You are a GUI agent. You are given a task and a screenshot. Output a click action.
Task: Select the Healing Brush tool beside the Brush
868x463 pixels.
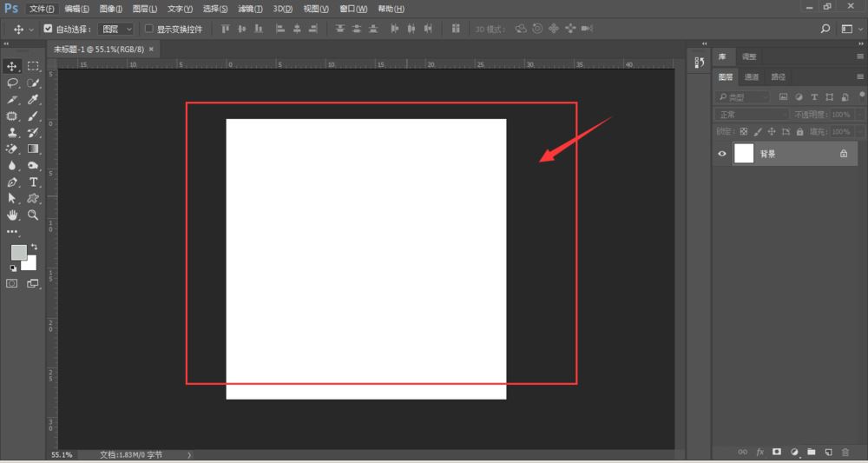(11, 116)
